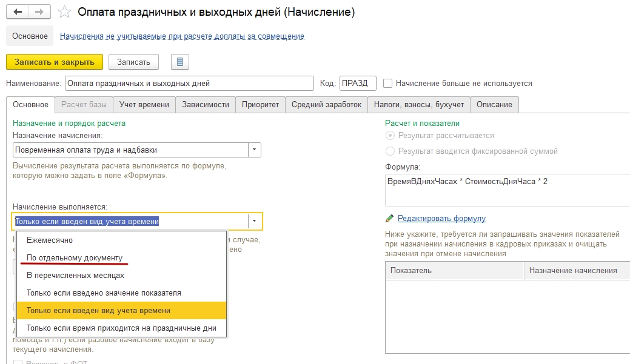
Task: Click the 'Записать' button
Action: click(133, 62)
